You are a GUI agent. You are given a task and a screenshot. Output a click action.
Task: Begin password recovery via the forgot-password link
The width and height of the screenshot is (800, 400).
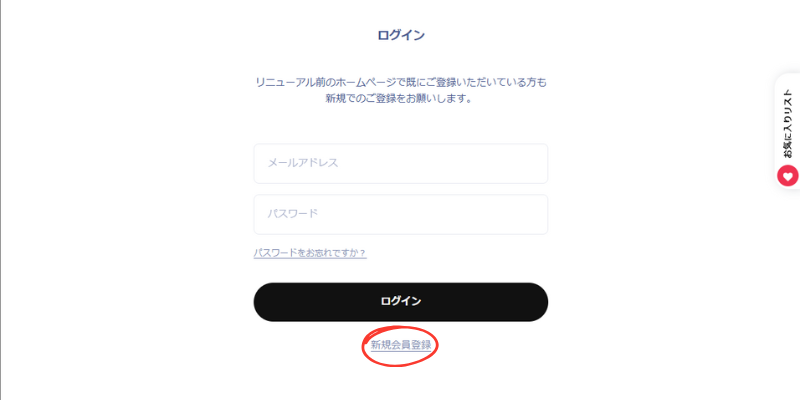coord(310,253)
